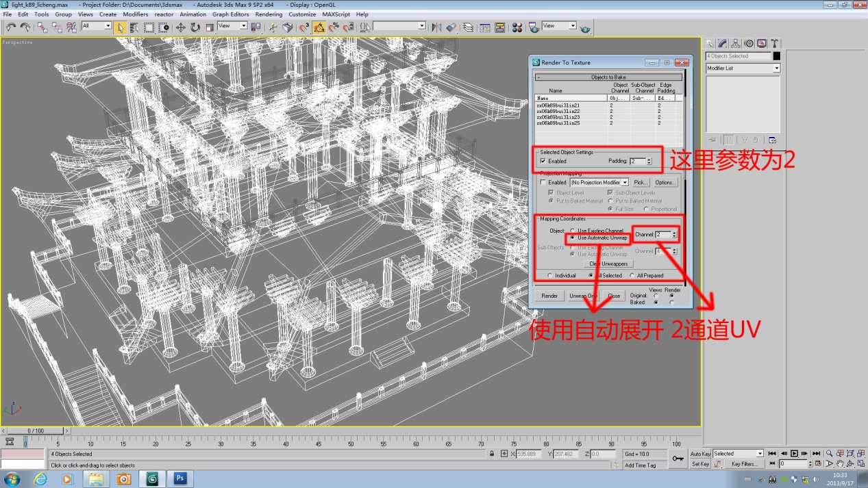
Task: Open the Schematic View from the toolbar
Action: coord(499,27)
